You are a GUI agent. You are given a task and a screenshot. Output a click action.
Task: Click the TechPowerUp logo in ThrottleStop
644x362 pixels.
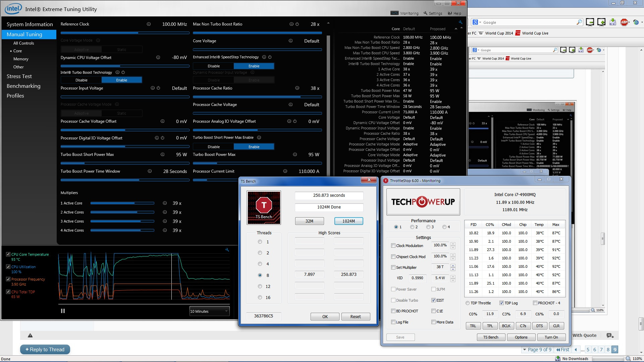click(x=423, y=202)
